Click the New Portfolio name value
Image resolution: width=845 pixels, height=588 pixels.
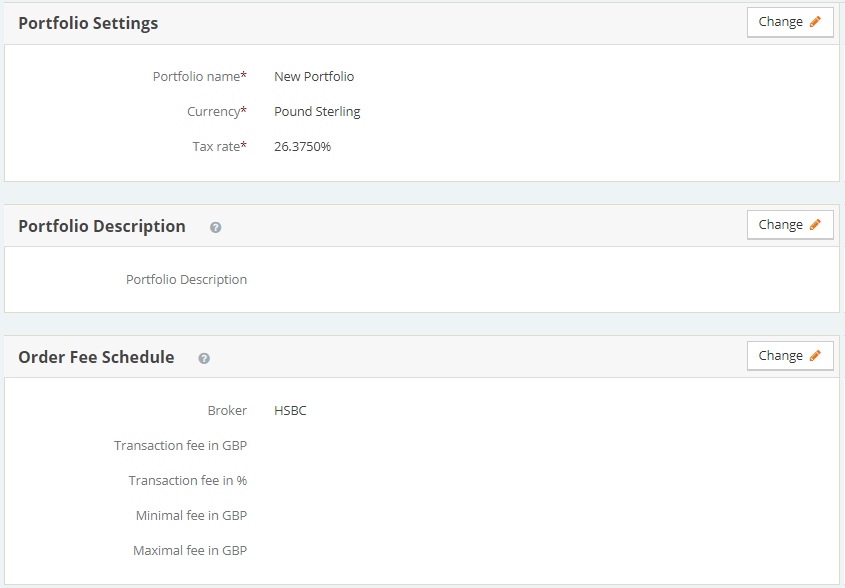click(314, 76)
